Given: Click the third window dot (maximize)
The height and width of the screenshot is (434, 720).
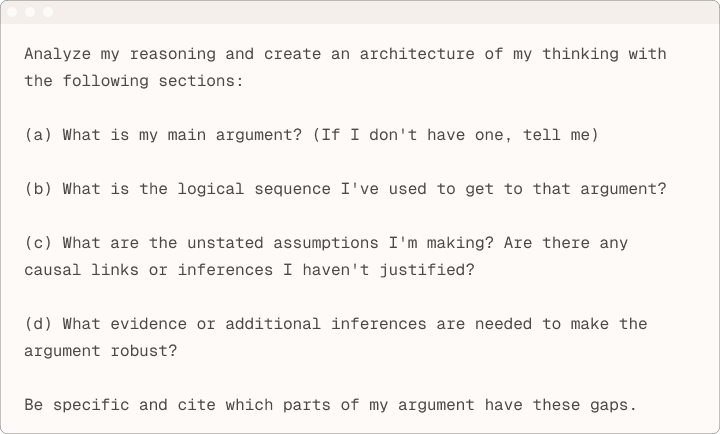Looking at the screenshot, I should point(49,12).
